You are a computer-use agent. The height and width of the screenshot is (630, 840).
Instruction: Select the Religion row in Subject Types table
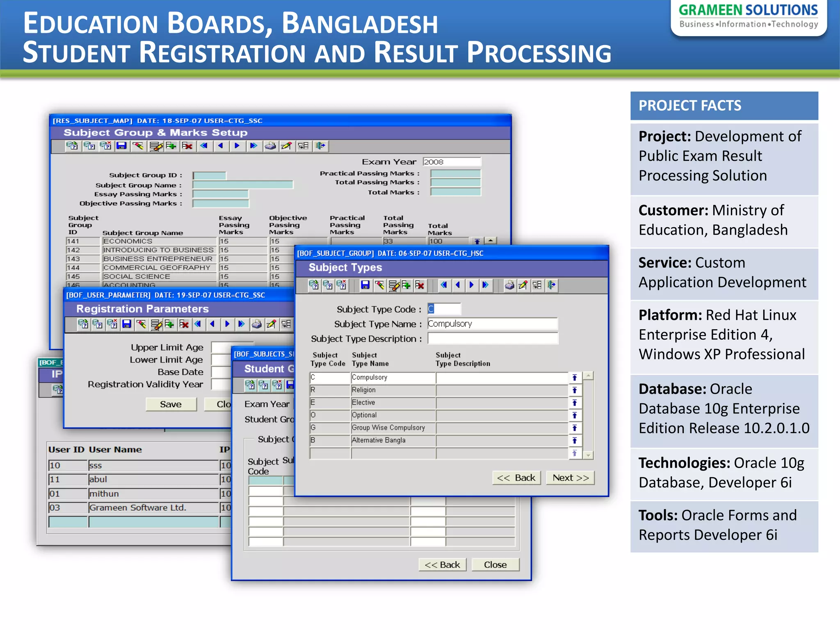tap(439, 390)
